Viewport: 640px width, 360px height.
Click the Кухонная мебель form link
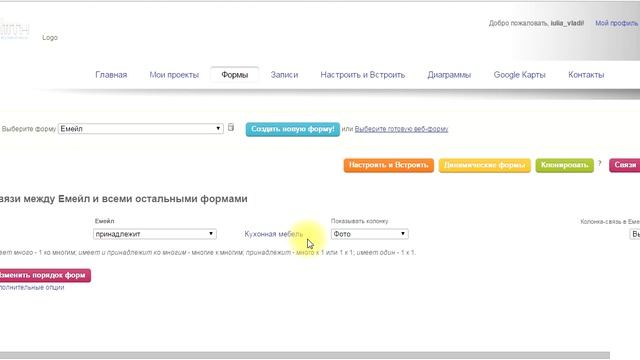(x=274, y=234)
